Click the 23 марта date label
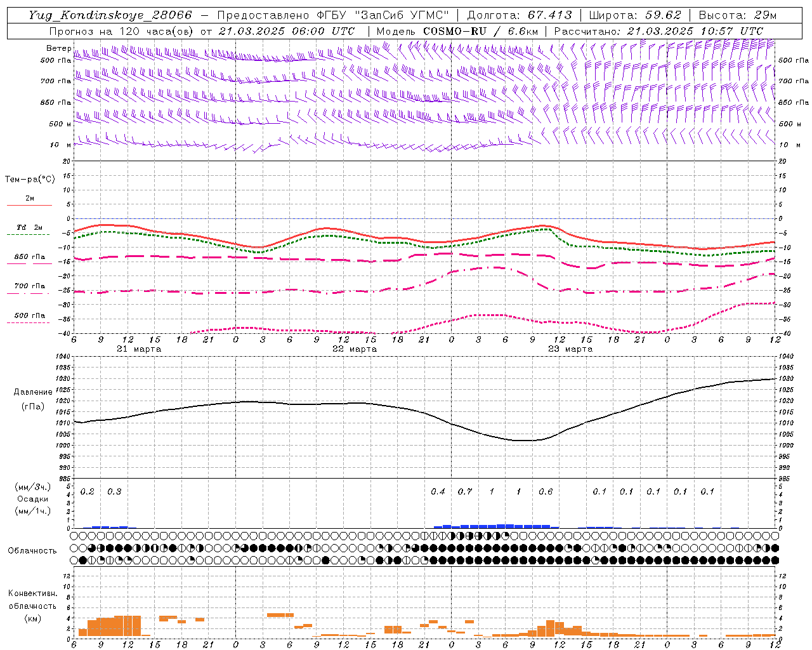Image resolution: width=812 pixels, height=650 pixels. click(570, 349)
